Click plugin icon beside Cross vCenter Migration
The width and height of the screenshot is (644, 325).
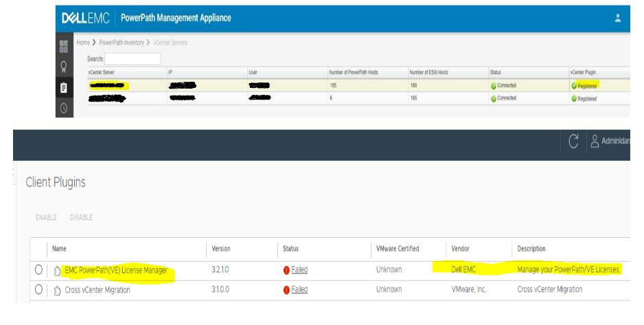[x=58, y=291]
